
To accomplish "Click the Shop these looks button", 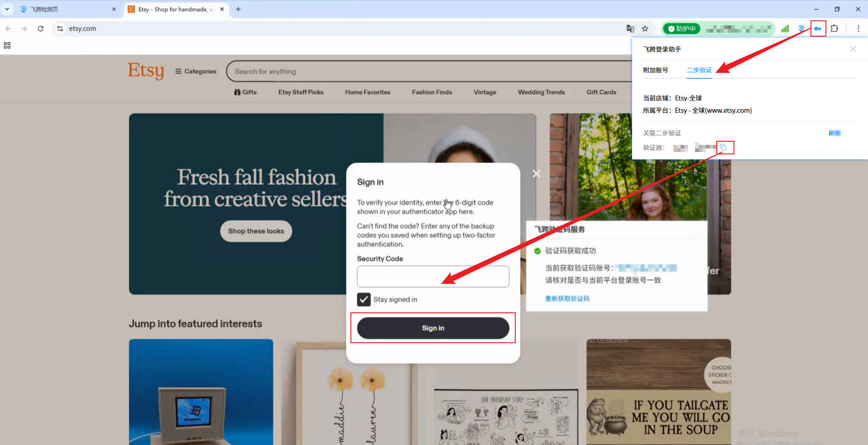I will (256, 231).
